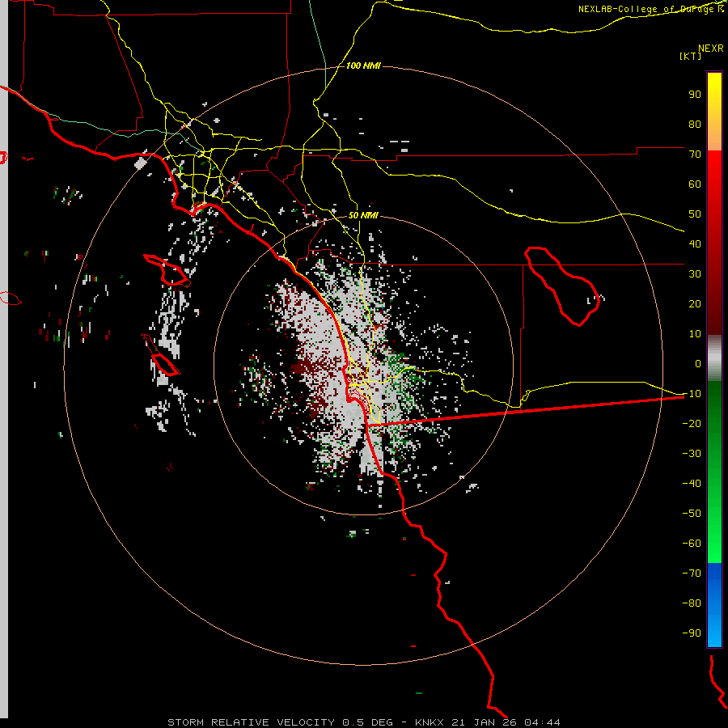
Task: Select the "-90" value on velocity scale
Action: (x=692, y=633)
